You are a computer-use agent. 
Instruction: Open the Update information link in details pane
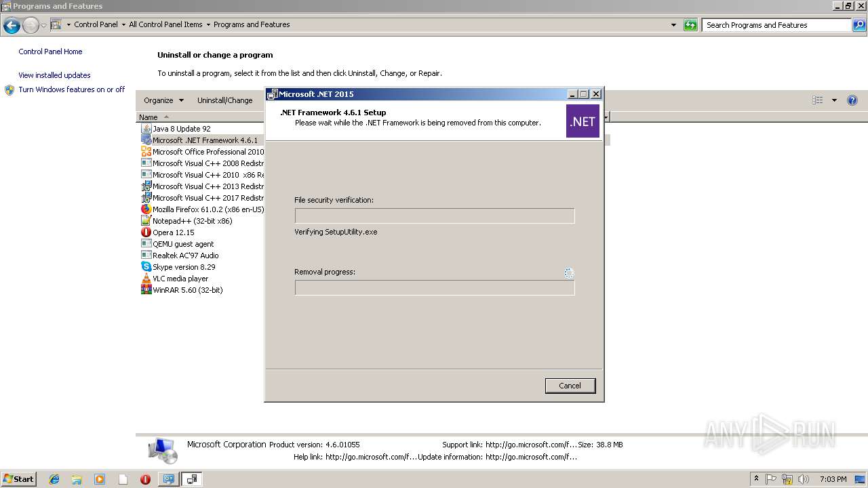(531, 457)
